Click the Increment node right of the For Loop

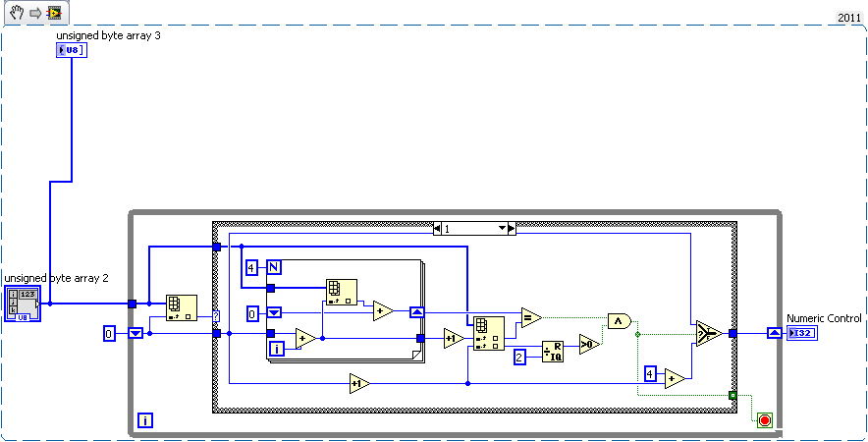point(454,339)
